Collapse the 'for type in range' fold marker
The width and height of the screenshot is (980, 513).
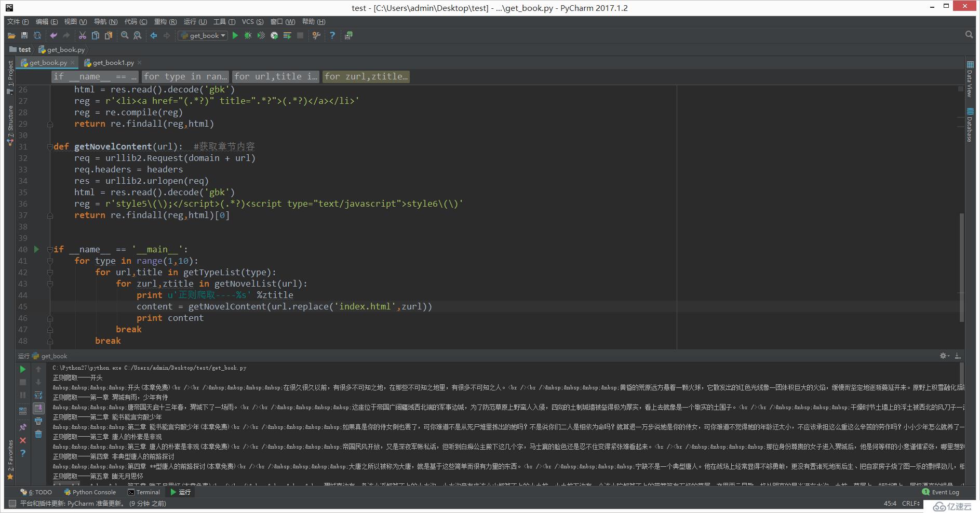point(50,261)
